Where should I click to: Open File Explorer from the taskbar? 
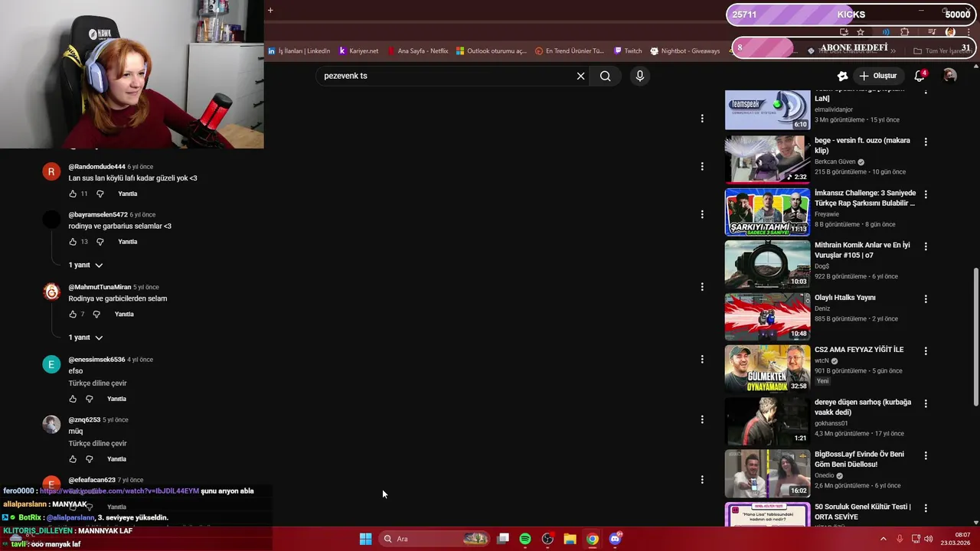(570, 539)
